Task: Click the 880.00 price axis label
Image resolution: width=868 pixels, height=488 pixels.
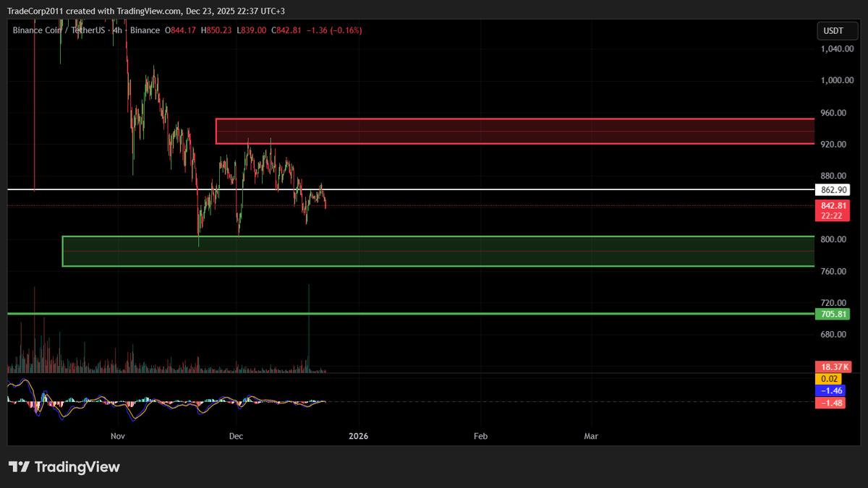Action: pos(834,176)
